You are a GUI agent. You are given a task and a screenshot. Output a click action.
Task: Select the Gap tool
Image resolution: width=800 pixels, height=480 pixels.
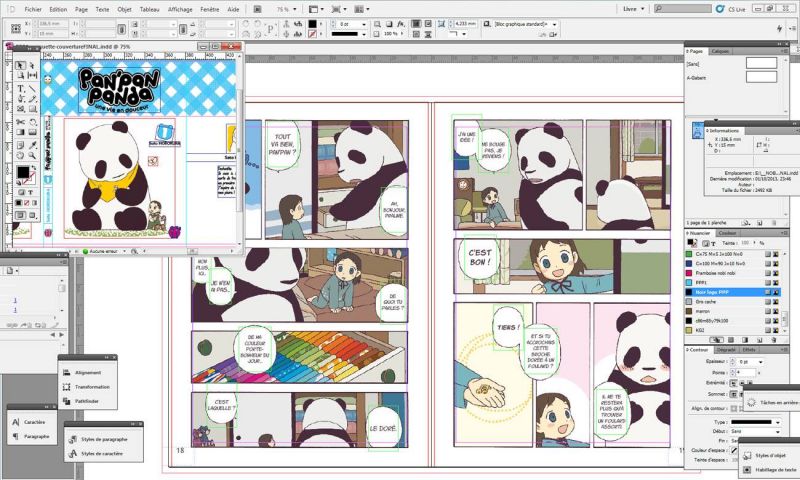(x=32, y=75)
